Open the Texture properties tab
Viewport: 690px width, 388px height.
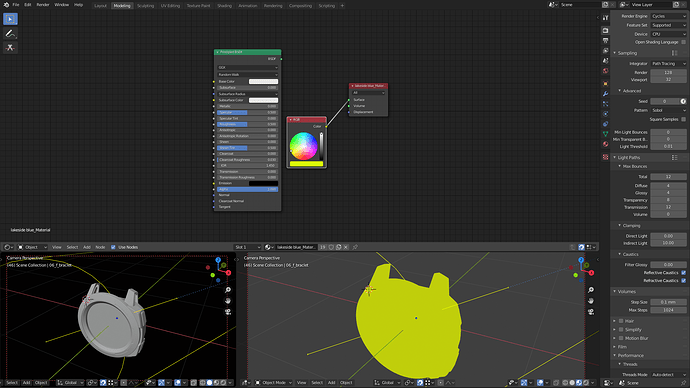click(x=606, y=157)
